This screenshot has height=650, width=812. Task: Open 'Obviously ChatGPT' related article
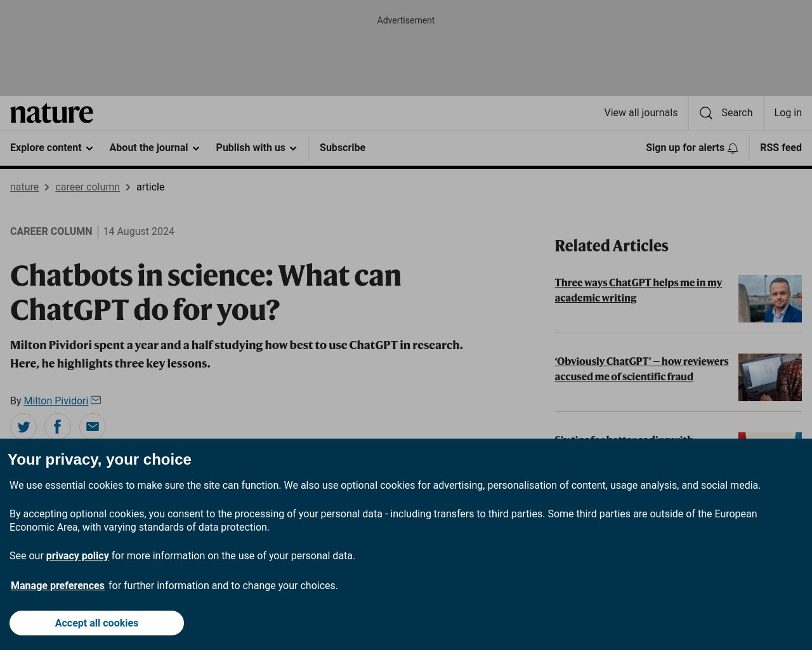[x=641, y=369]
